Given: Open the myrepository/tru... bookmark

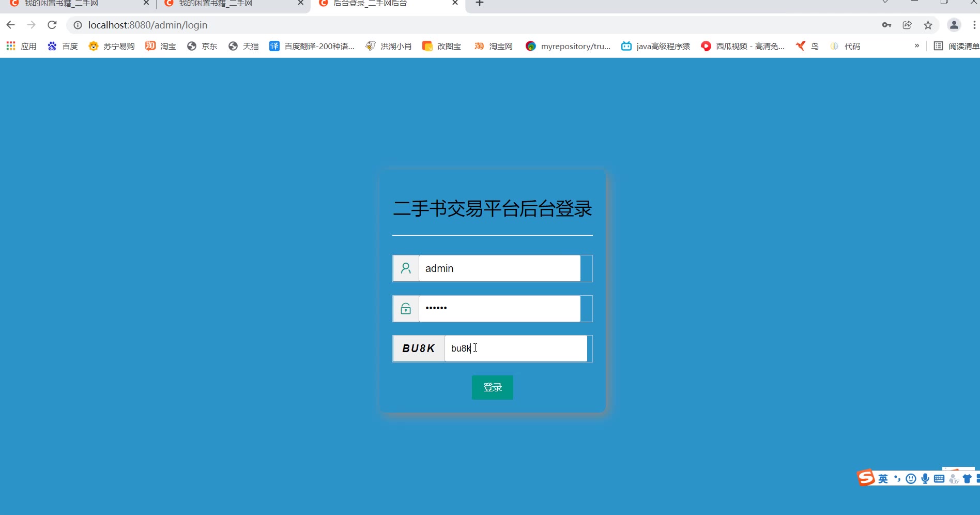Looking at the screenshot, I should pos(568,46).
